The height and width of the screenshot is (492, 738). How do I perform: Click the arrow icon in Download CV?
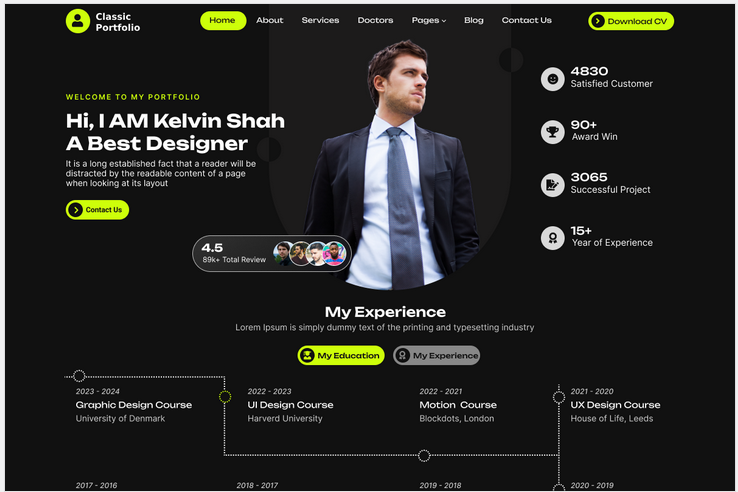click(x=598, y=21)
